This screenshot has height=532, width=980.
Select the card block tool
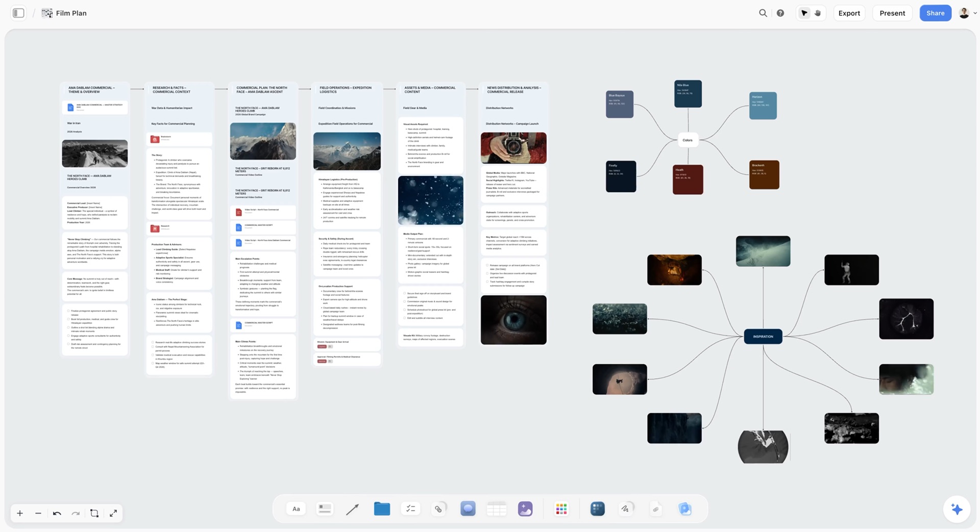tap(325, 509)
